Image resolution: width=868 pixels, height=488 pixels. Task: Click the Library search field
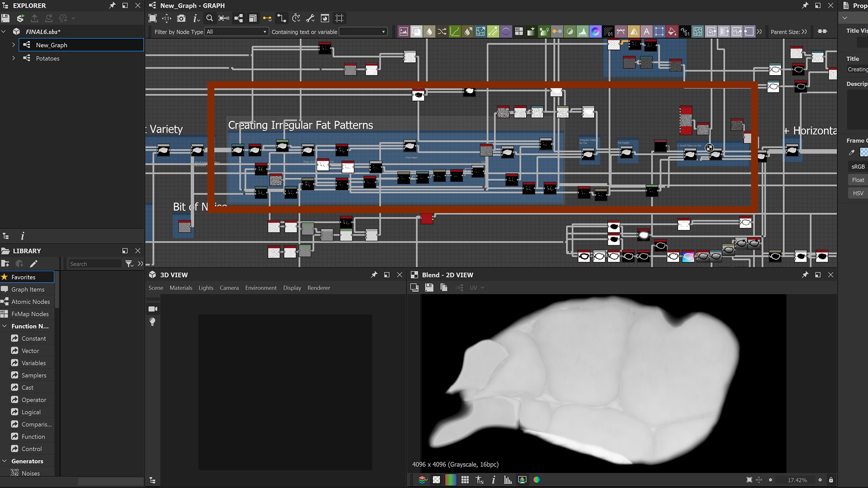[x=94, y=264]
